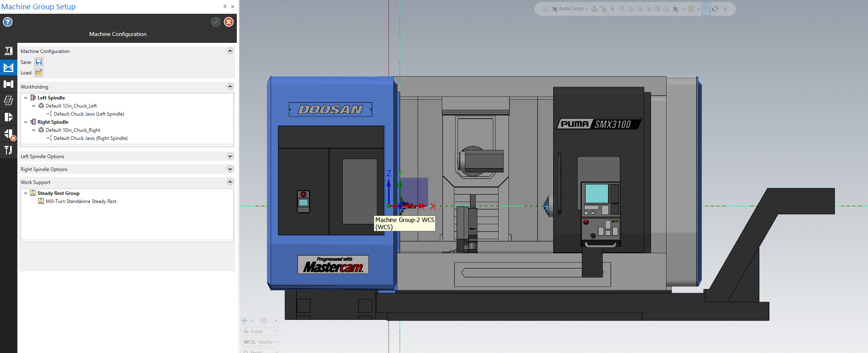This screenshot has height=353, width=868.
Task: Pin the Machine Group Setup panel
Action: 225,6
